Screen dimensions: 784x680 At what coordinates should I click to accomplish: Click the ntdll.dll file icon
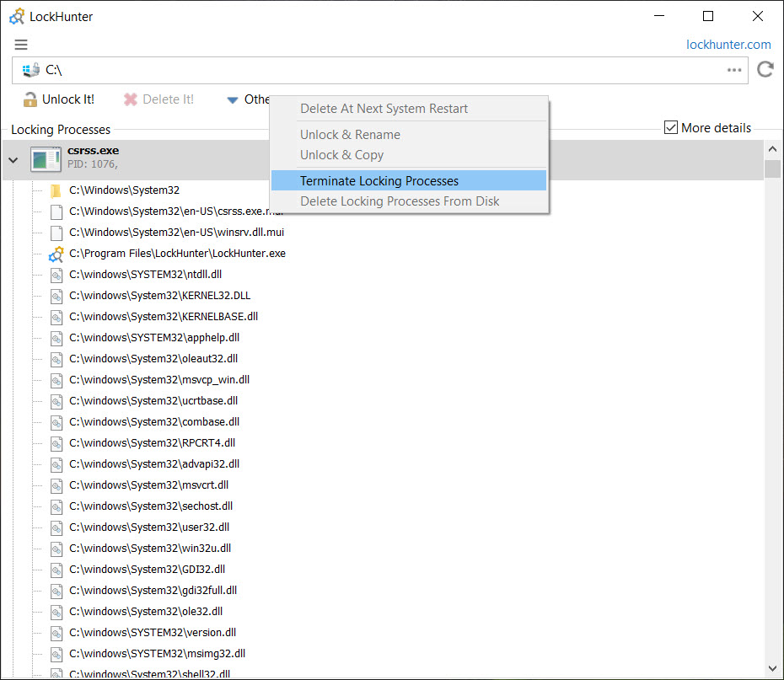[56, 275]
